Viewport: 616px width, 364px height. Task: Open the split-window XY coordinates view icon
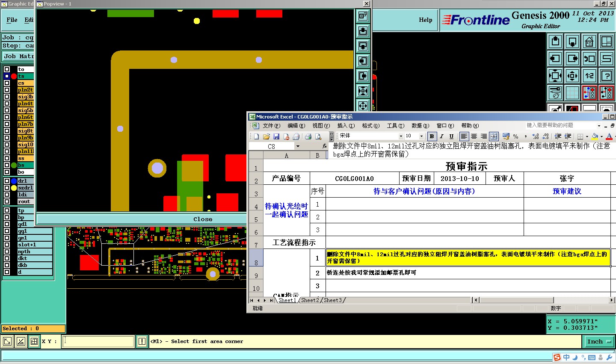[607, 41]
